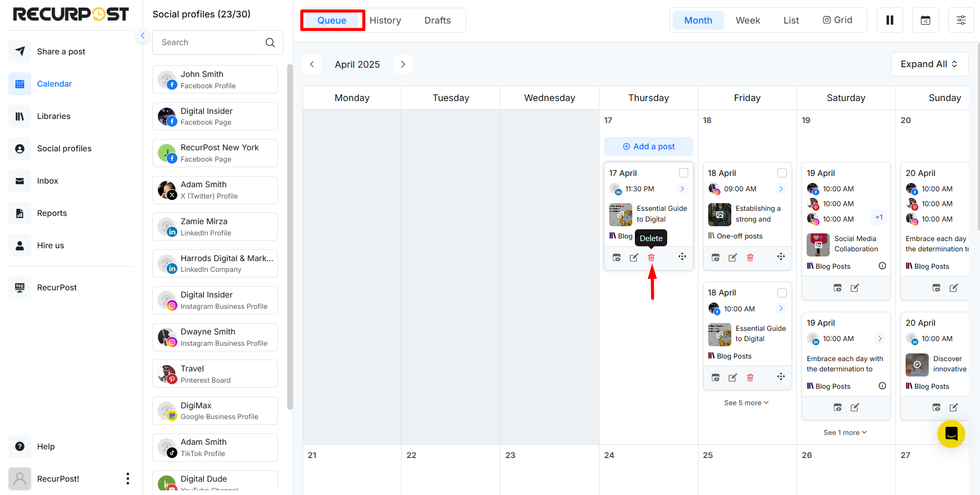Switch to Grid view
The height and width of the screenshot is (495, 980).
(x=837, y=20)
